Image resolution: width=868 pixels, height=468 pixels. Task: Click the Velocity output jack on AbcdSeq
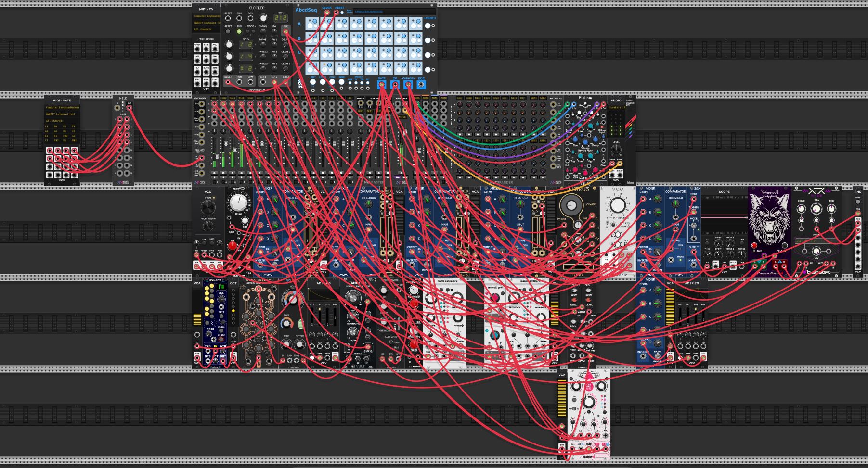408,85
